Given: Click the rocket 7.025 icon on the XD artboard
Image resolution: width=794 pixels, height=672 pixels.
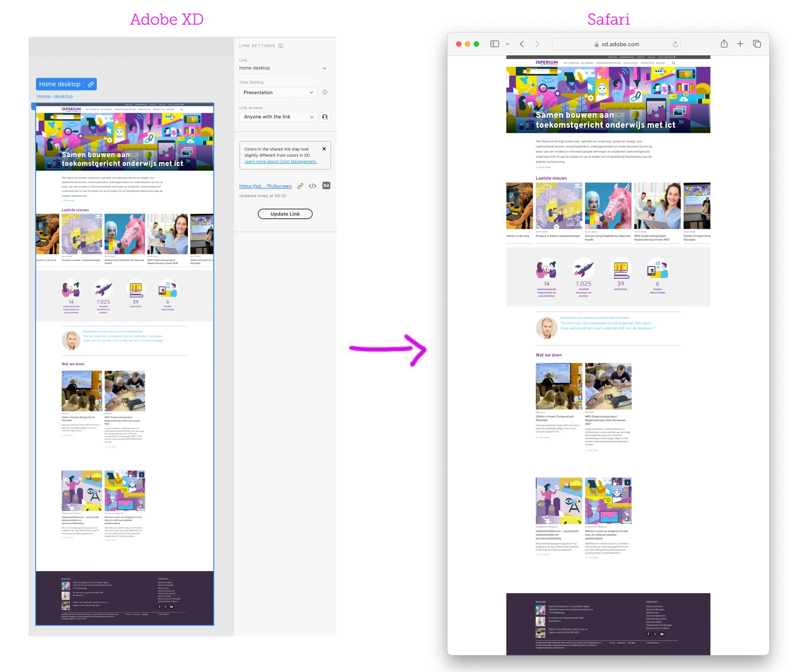Looking at the screenshot, I should point(103,289).
